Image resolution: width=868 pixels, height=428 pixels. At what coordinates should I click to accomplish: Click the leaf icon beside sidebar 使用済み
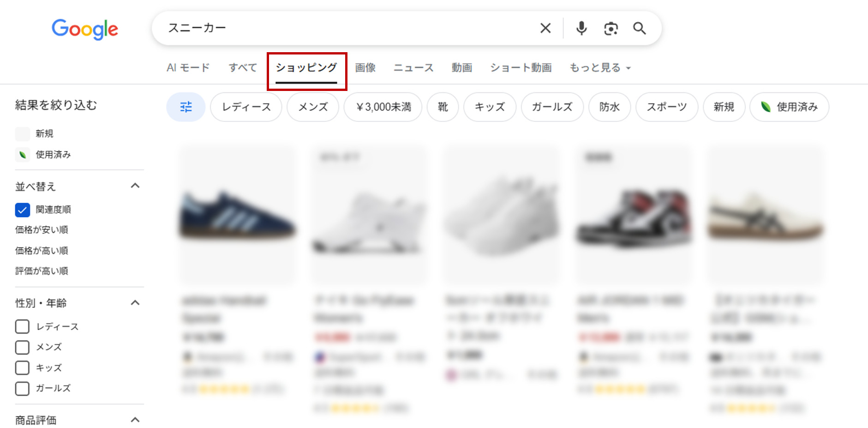23,155
